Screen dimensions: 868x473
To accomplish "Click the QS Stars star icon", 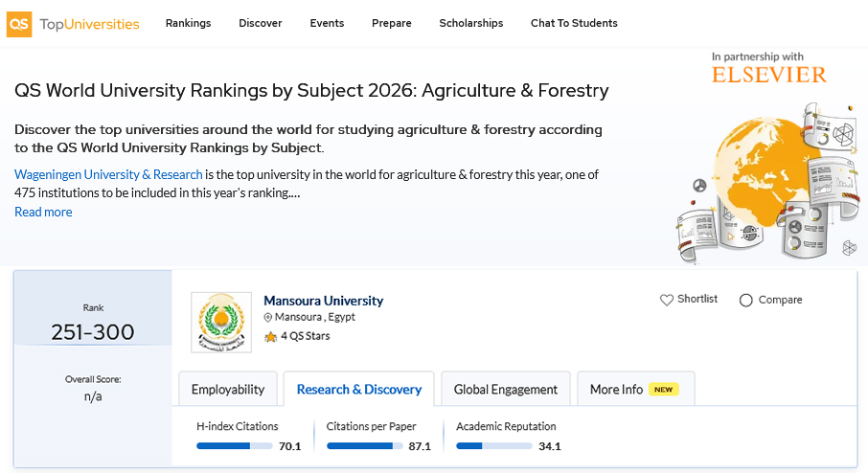I will tap(270, 336).
